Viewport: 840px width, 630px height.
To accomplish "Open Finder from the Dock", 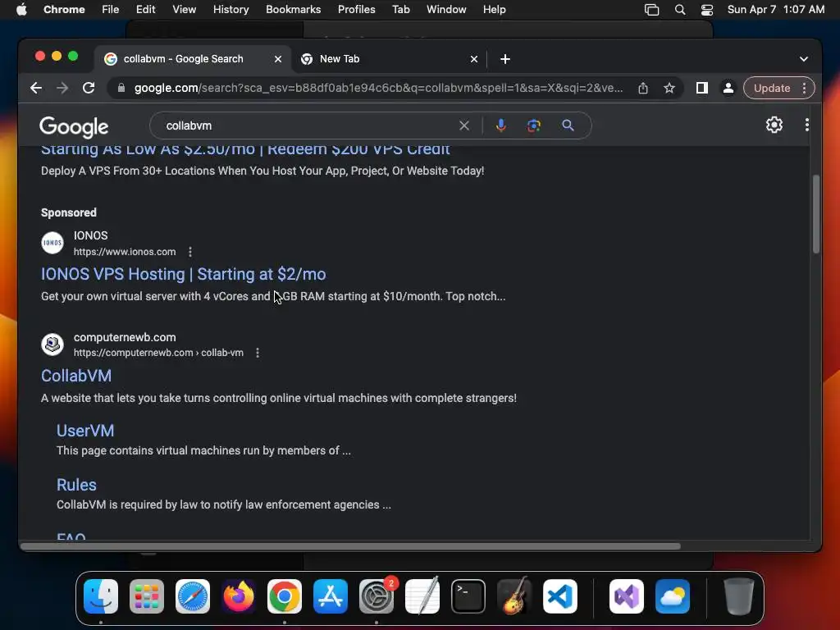I will tap(101, 596).
